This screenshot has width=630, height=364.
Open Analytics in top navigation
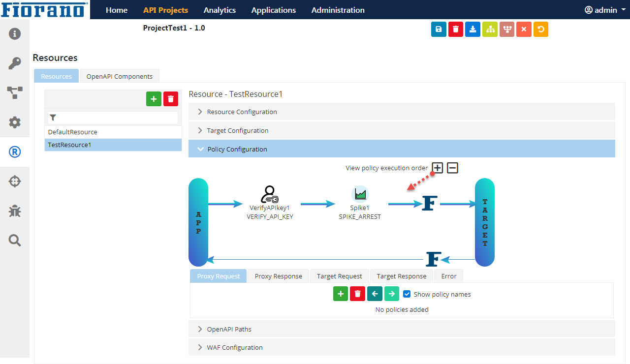(x=220, y=10)
